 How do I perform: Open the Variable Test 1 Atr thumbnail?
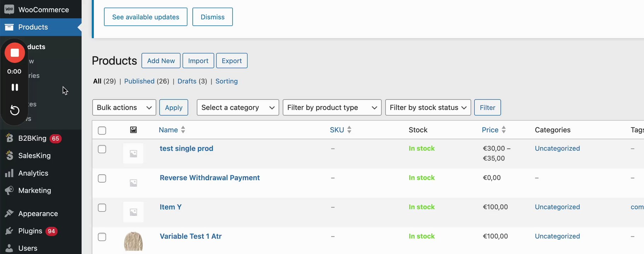point(133,241)
